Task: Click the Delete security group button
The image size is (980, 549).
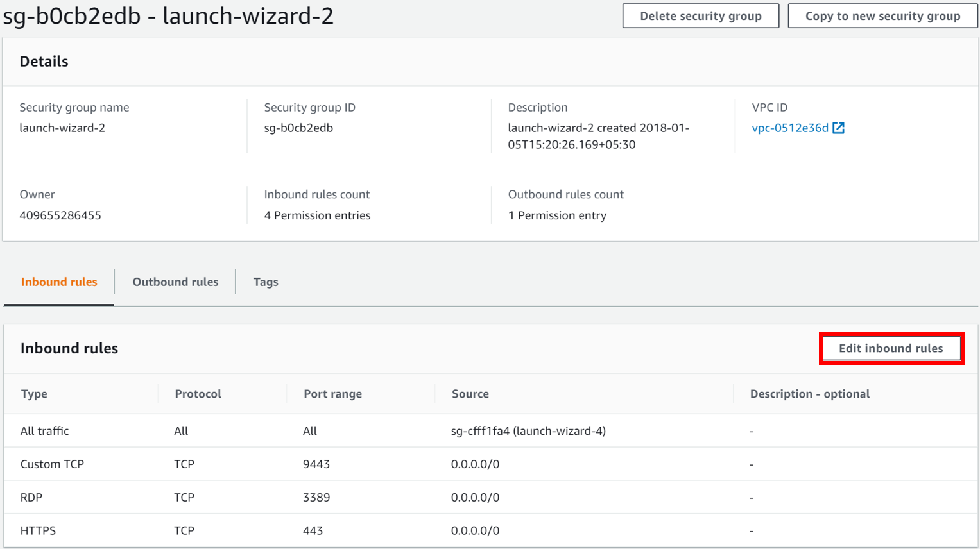Action: click(x=700, y=15)
